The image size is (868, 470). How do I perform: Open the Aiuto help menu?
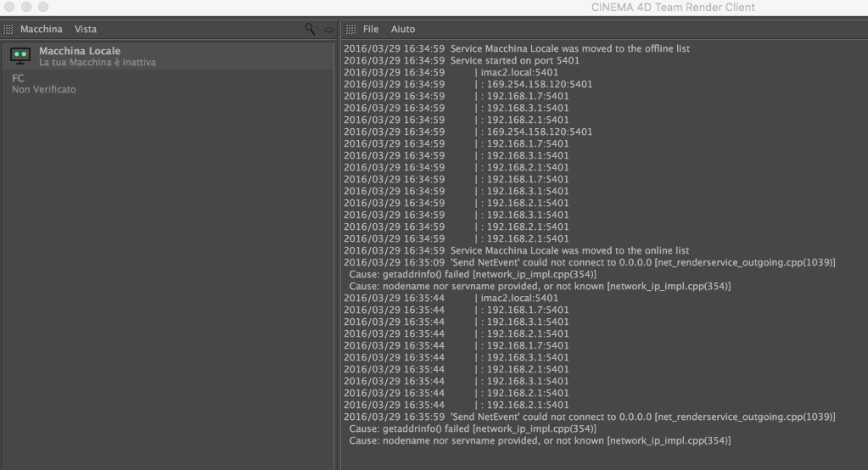tap(403, 30)
